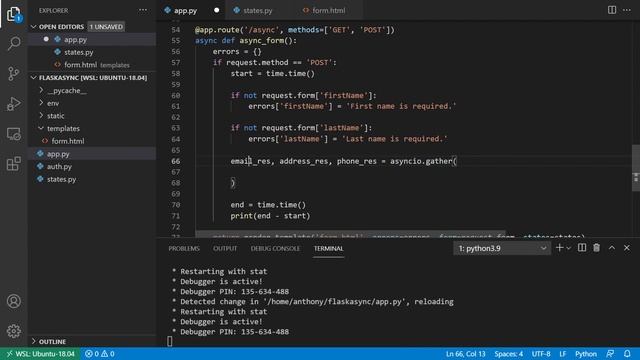Close the terminal panel
The height and width of the screenshot is (360, 640).
(x=627, y=248)
